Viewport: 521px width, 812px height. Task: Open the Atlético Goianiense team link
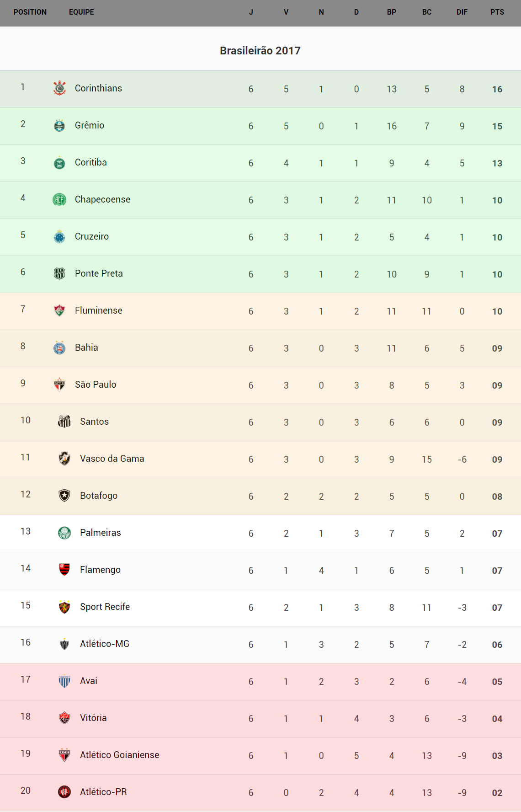(119, 755)
